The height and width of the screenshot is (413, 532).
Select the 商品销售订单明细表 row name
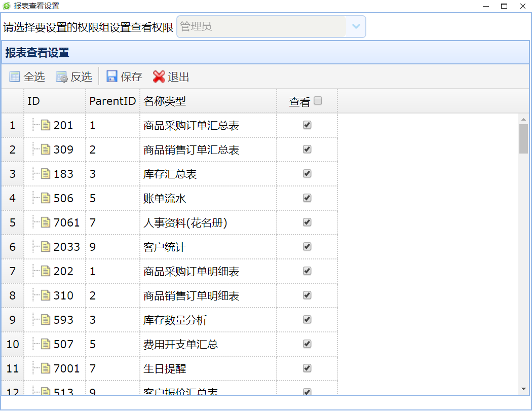tap(191, 295)
